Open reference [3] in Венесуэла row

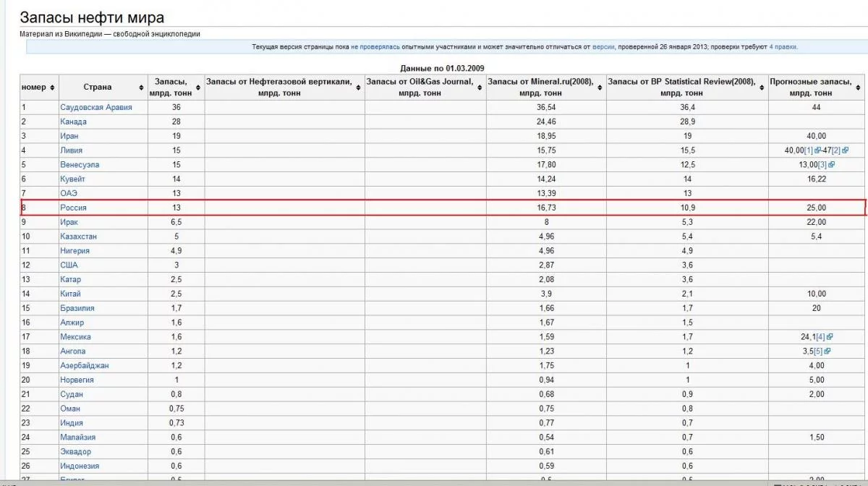(x=822, y=165)
